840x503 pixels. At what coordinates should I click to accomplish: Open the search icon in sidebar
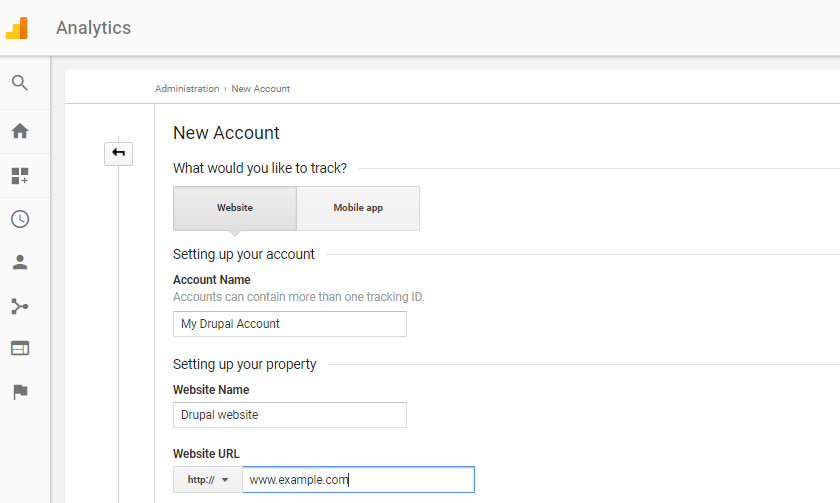coord(20,83)
